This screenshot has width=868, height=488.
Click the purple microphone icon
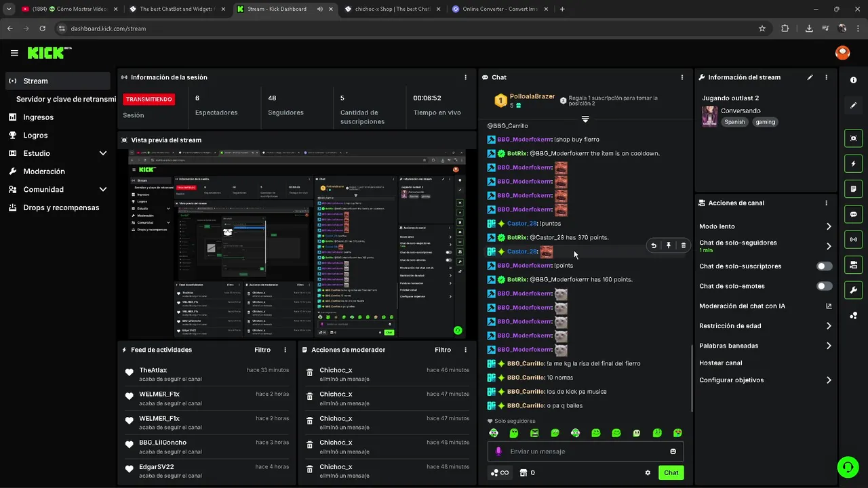click(498, 451)
